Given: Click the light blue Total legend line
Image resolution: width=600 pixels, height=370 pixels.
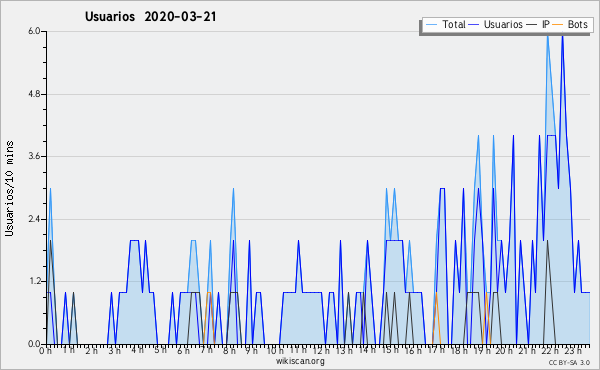Looking at the screenshot, I should (x=432, y=25).
